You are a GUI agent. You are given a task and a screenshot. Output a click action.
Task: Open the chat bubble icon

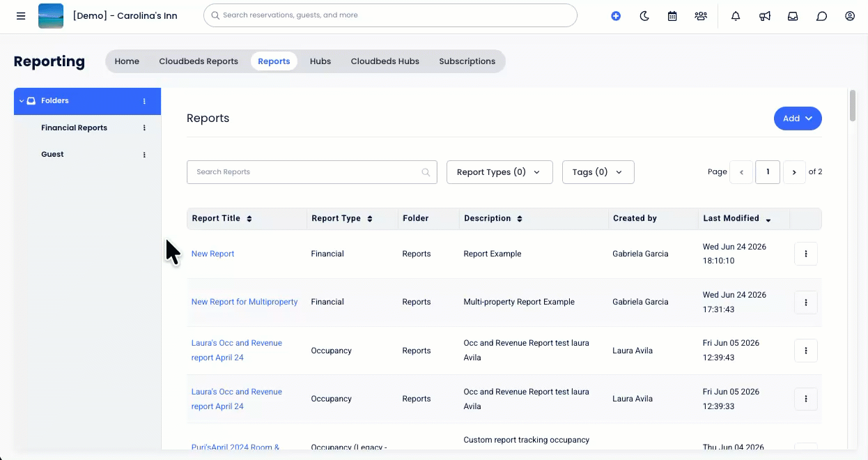[821, 15]
